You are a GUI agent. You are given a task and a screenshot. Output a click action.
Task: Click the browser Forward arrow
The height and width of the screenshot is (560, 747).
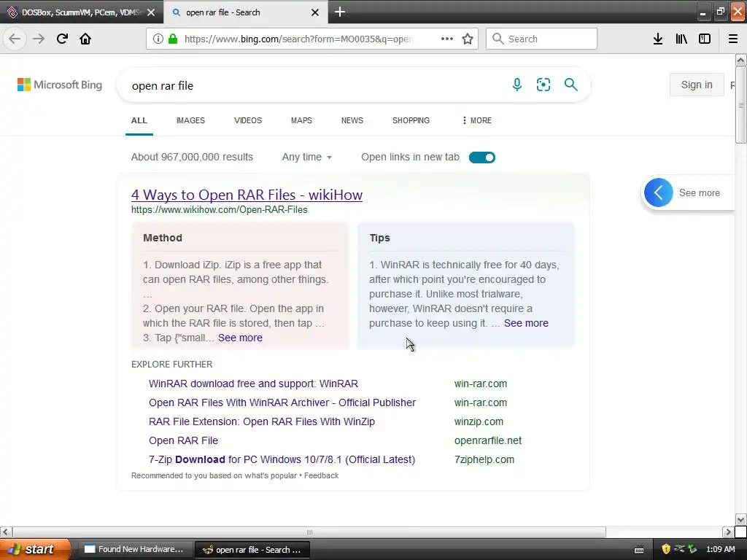point(39,39)
